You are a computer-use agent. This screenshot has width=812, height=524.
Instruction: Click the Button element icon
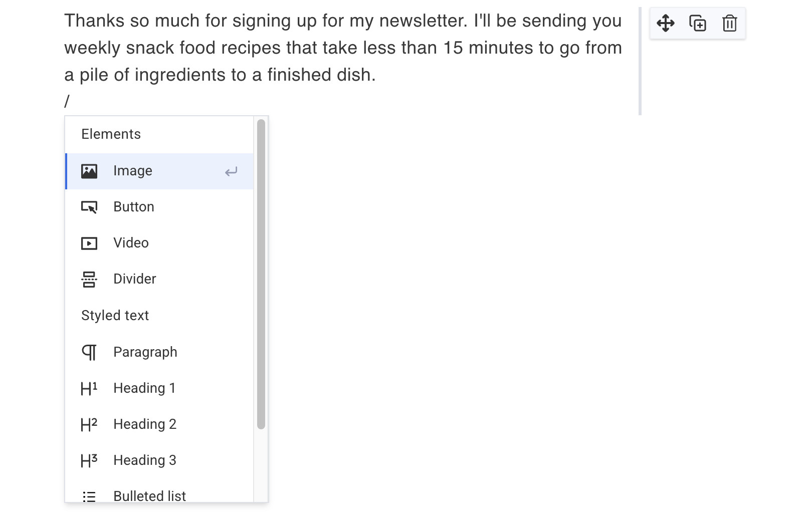pos(89,207)
